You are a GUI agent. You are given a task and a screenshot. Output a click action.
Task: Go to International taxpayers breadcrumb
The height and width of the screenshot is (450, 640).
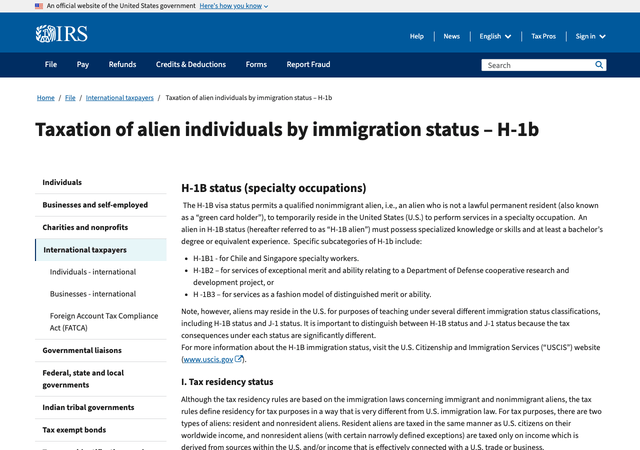pos(120,98)
